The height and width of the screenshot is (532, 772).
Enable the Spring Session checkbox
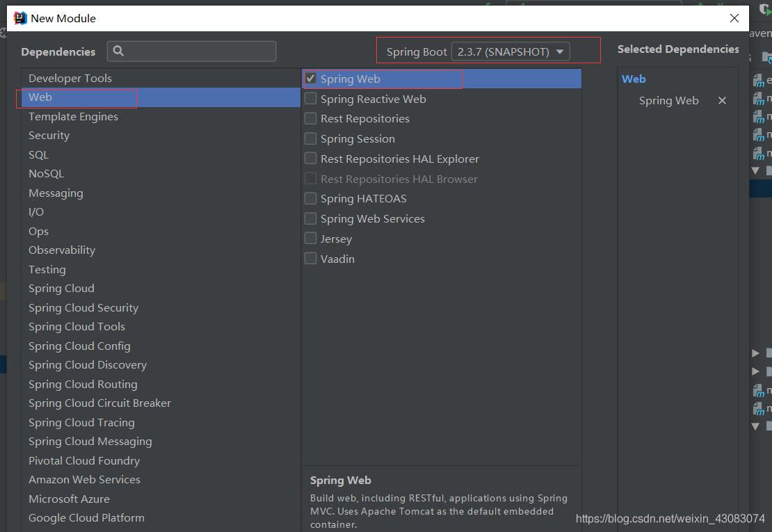coord(311,139)
